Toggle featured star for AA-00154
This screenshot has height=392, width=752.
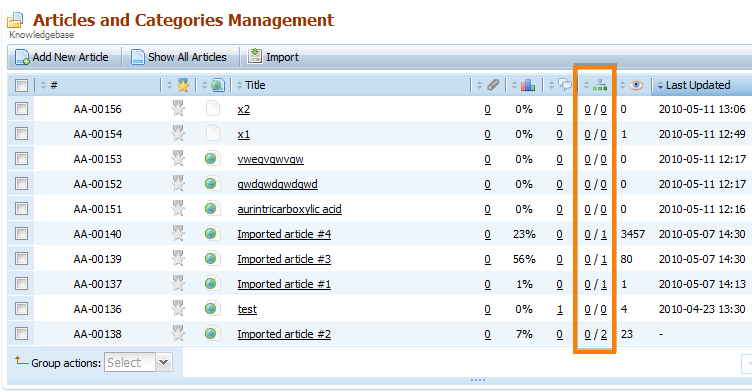pos(178,133)
